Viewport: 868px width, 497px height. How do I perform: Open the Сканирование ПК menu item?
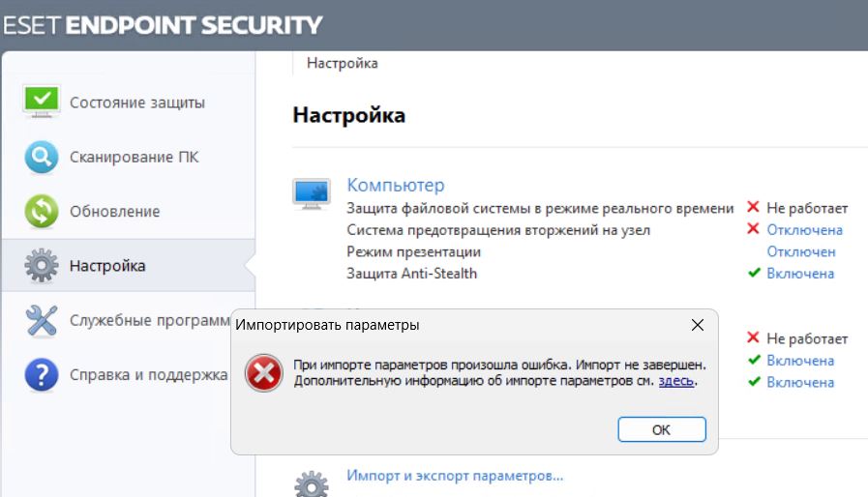coord(134,158)
